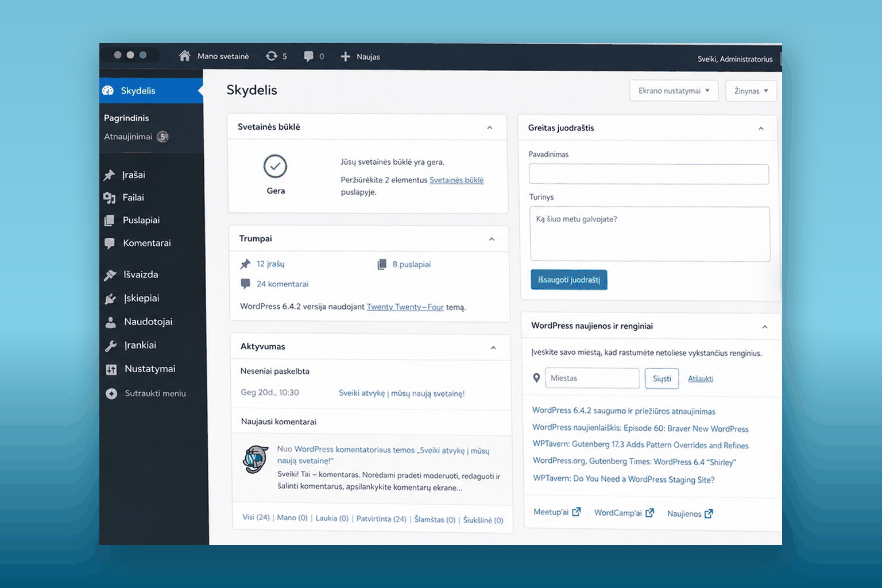Collapse the WordPress naujienos ir renginiai panel
The height and width of the screenshot is (588, 882).
click(765, 327)
